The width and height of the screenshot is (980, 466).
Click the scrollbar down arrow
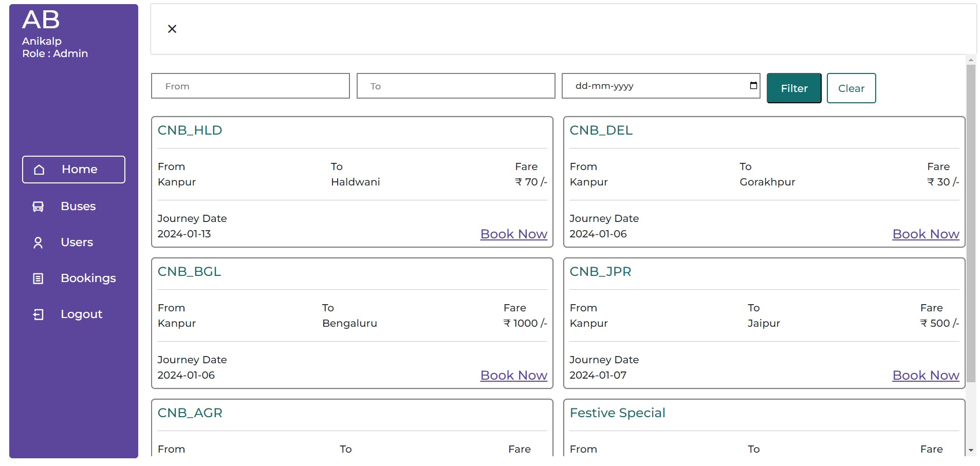(x=971, y=450)
